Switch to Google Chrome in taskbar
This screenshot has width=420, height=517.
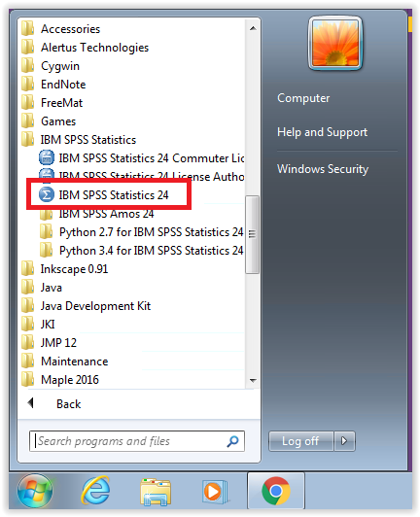(276, 491)
